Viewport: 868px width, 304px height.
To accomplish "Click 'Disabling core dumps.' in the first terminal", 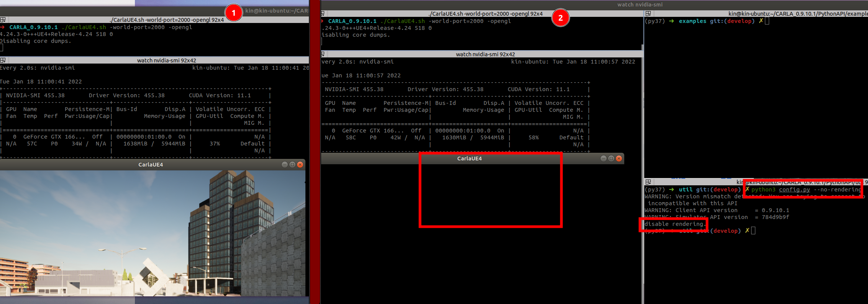I will coord(35,41).
